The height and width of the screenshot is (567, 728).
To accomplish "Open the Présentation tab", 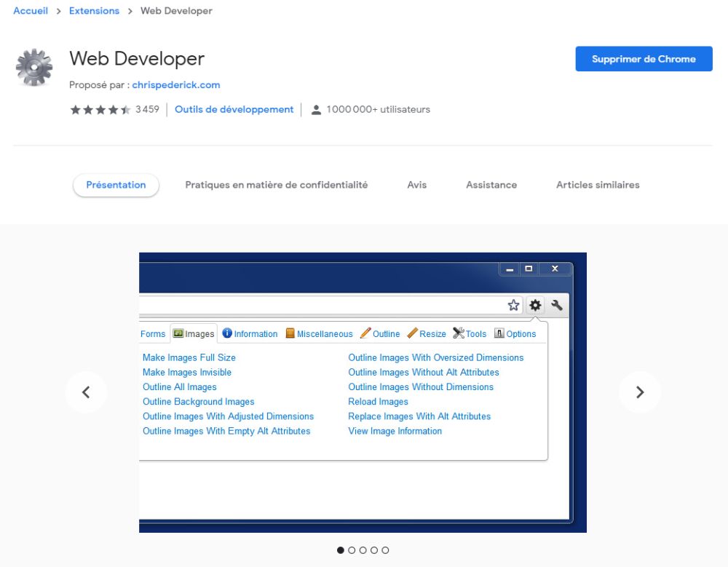I will [116, 185].
